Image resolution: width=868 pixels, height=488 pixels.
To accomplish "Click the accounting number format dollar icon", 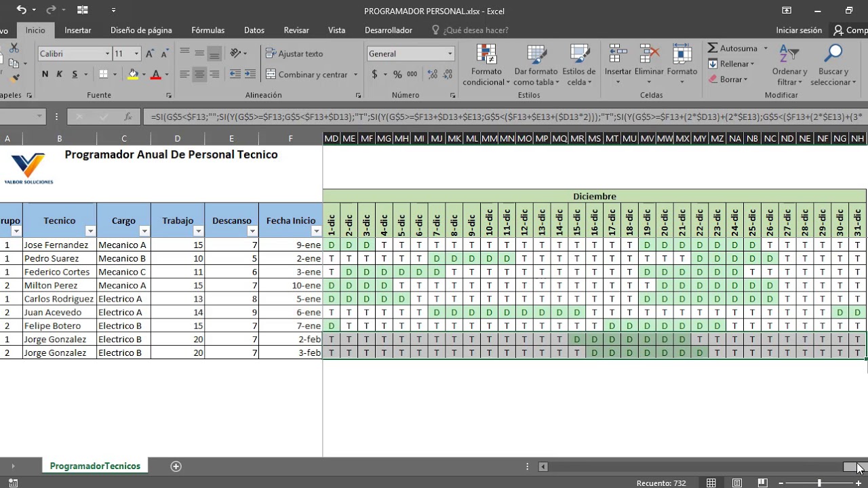I will point(374,75).
